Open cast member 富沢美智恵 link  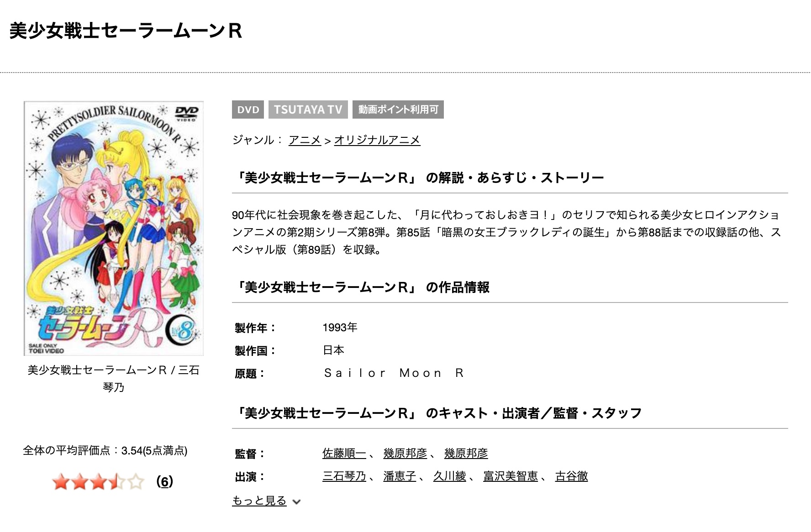pyautogui.click(x=511, y=476)
